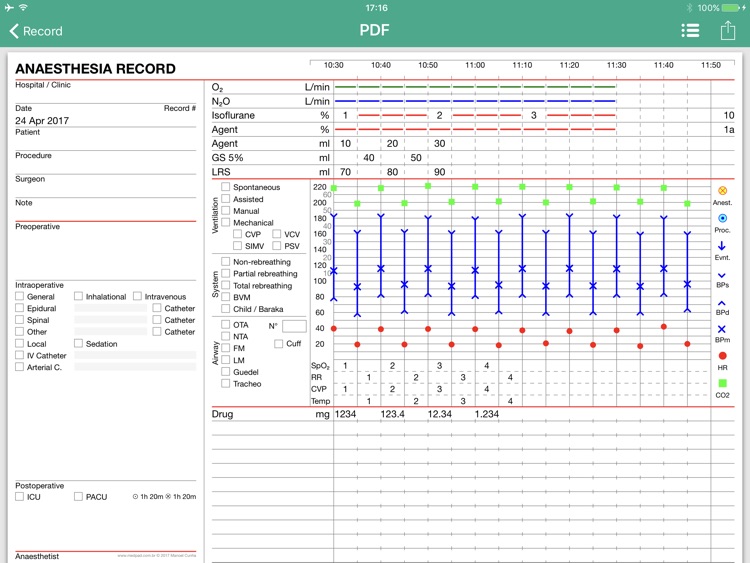Check the Inhalational box
750x563 pixels.
click(x=78, y=296)
